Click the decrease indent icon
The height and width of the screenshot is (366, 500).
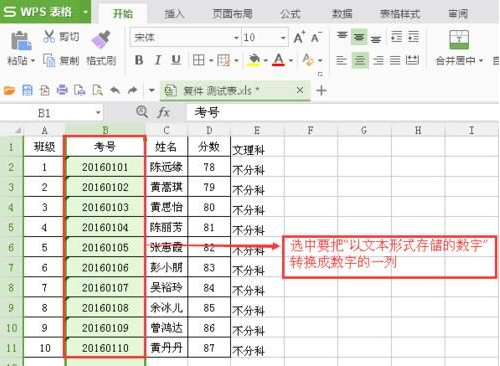click(396, 37)
